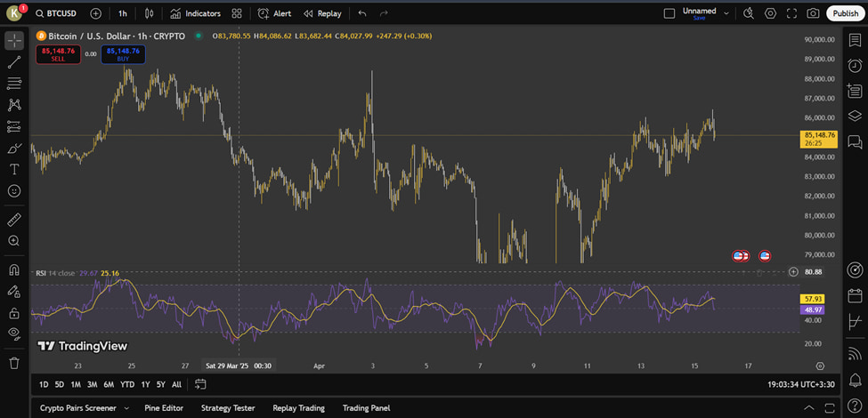Open the emoji icons tool
The image size is (868, 418).
14,190
